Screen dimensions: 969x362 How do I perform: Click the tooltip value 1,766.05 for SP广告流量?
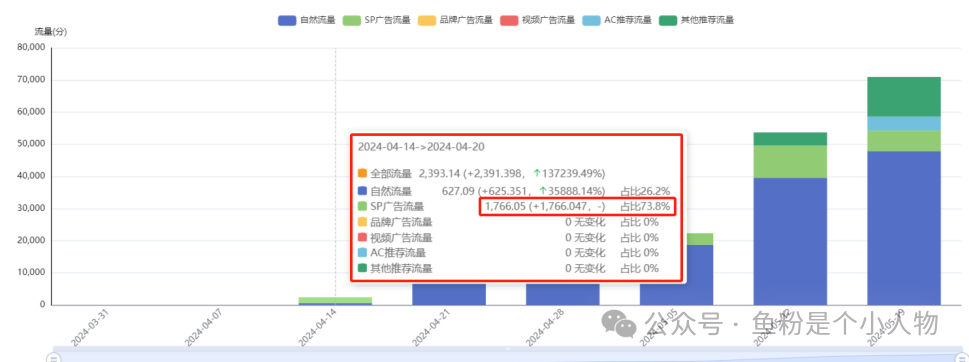[507, 206]
